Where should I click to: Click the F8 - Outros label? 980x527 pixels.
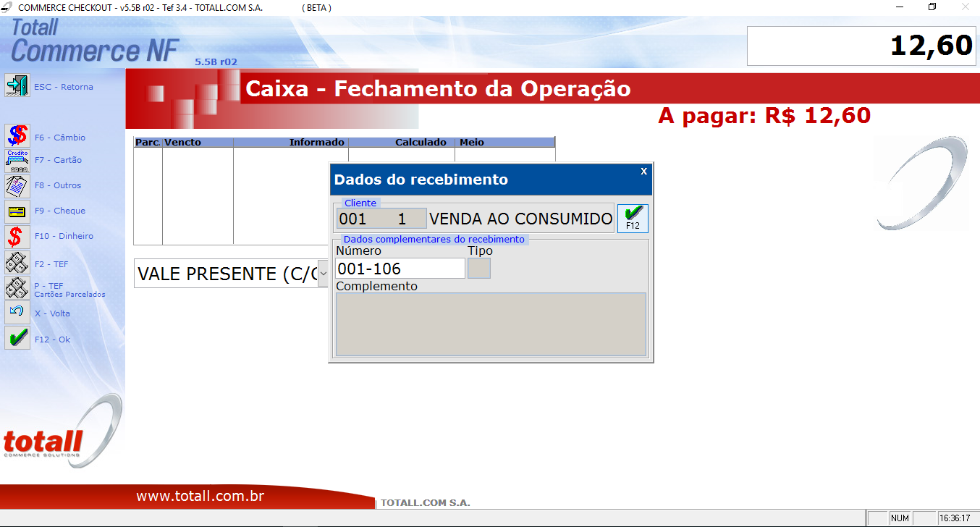pyautogui.click(x=58, y=185)
